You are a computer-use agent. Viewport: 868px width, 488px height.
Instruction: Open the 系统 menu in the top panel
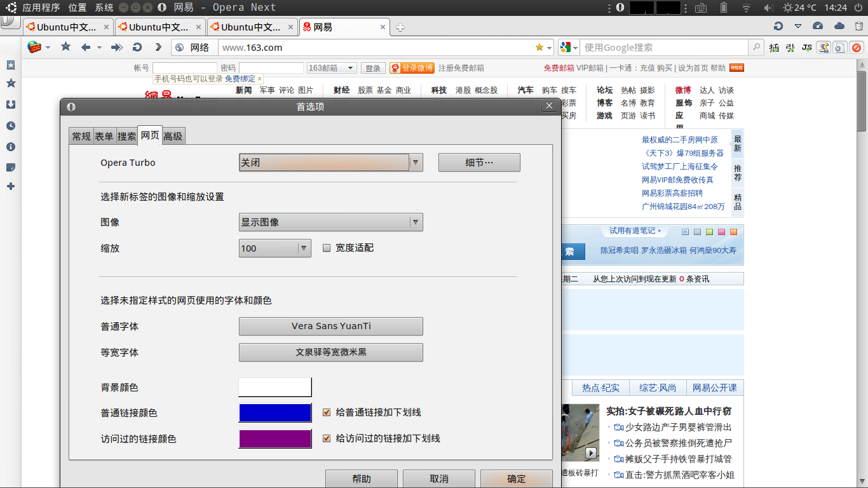tap(104, 8)
